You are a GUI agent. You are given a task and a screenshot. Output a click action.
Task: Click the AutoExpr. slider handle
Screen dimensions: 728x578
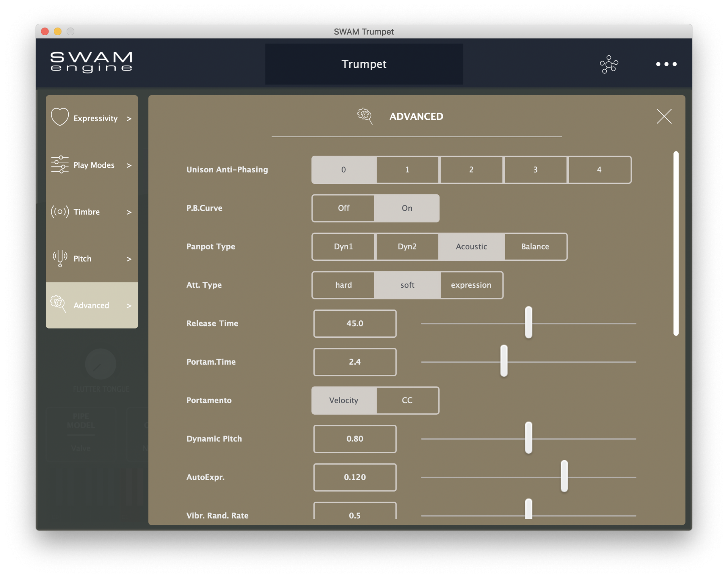[564, 476]
